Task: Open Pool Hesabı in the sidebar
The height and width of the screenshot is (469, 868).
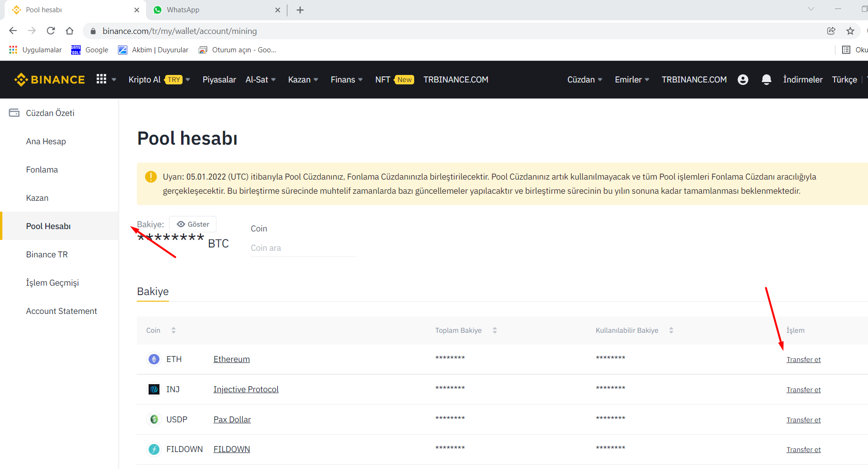Action: 59,226
